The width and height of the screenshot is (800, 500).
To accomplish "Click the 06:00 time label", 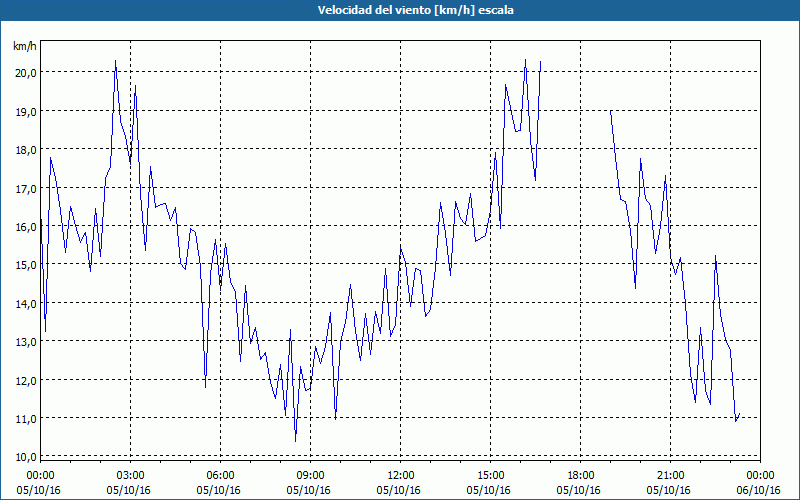I will point(221,476).
